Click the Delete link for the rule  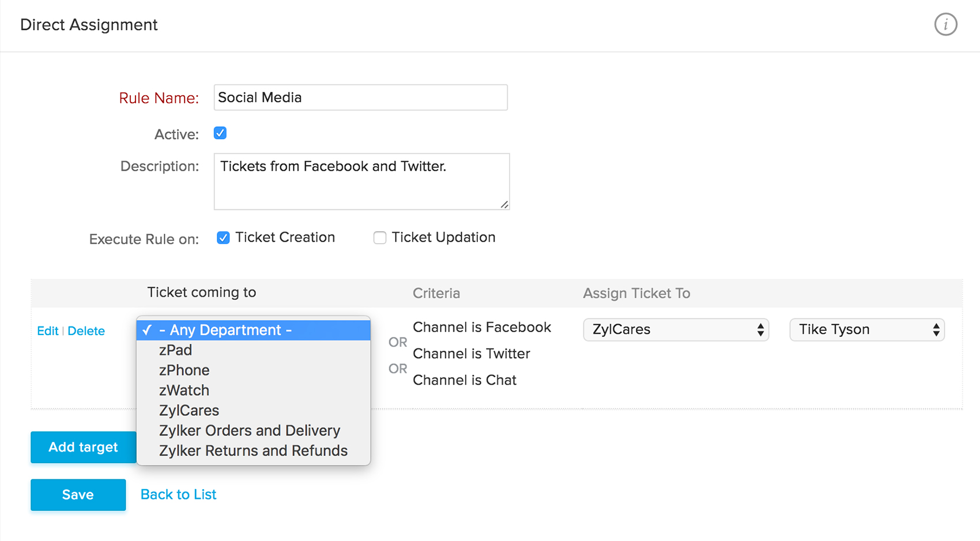point(86,331)
